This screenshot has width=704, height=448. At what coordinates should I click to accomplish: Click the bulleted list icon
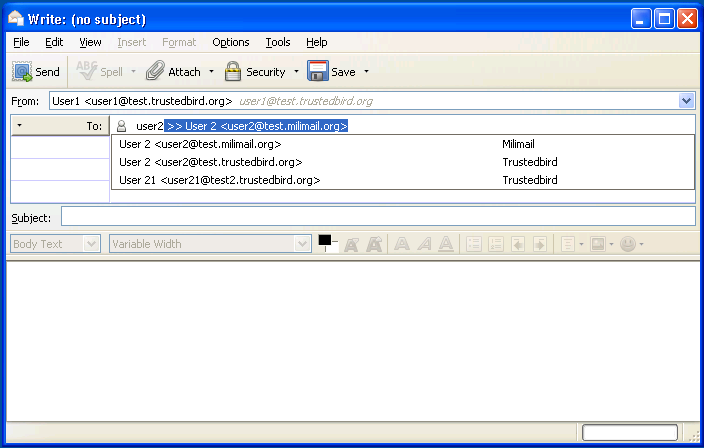474,244
